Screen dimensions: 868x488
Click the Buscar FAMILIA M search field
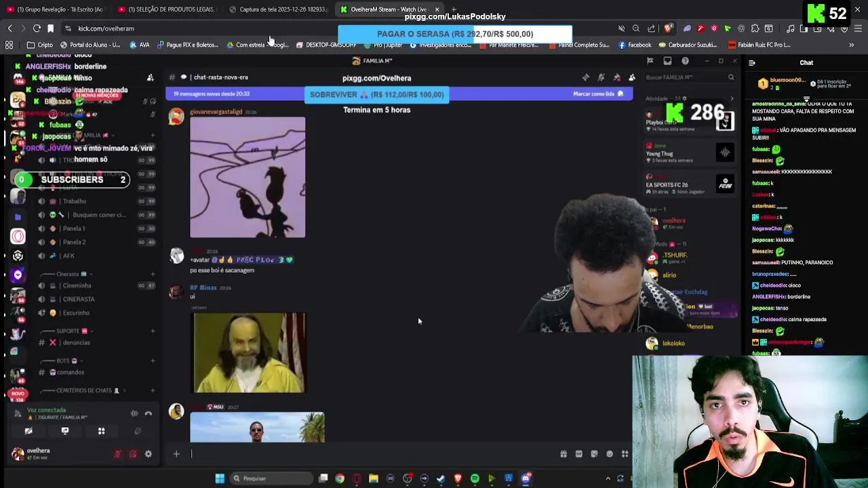click(x=689, y=77)
